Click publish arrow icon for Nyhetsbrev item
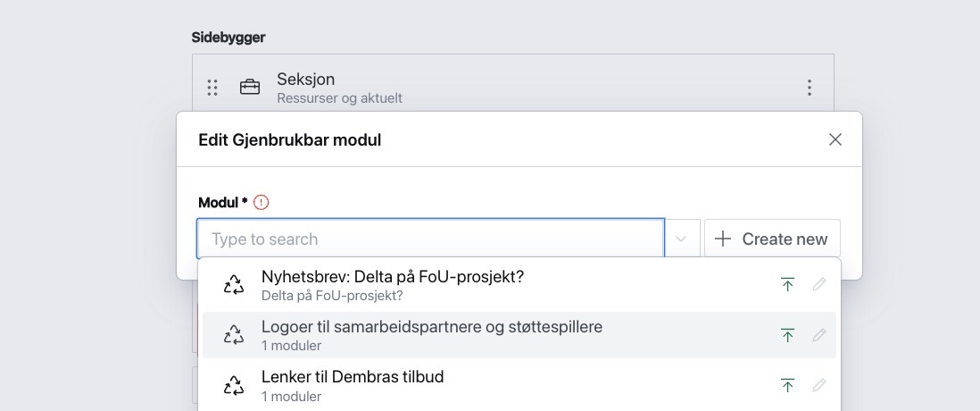 pyautogui.click(x=787, y=285)
